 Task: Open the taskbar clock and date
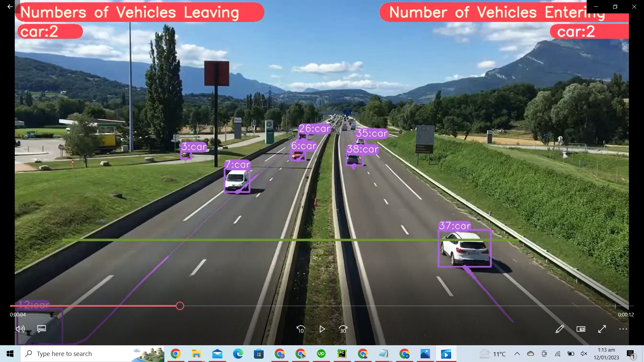pyautogui.click(x=606, y=354)
